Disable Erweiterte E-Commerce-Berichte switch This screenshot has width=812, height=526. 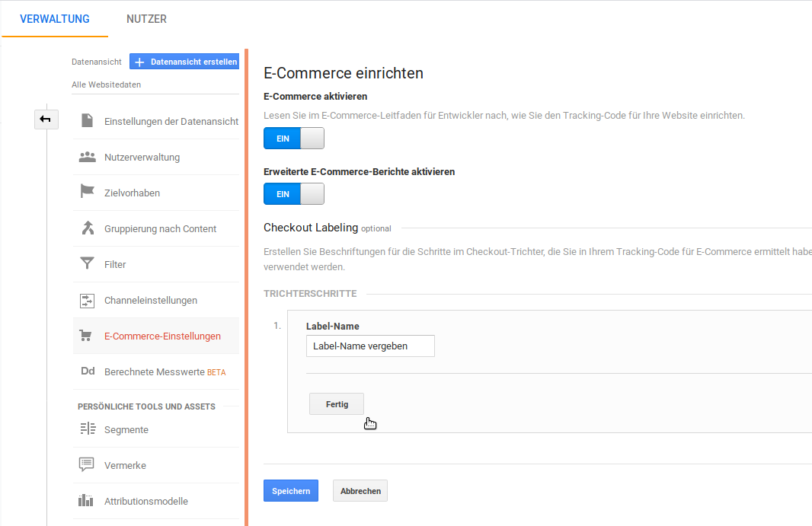pyautogui.click(x=294, y=194)
